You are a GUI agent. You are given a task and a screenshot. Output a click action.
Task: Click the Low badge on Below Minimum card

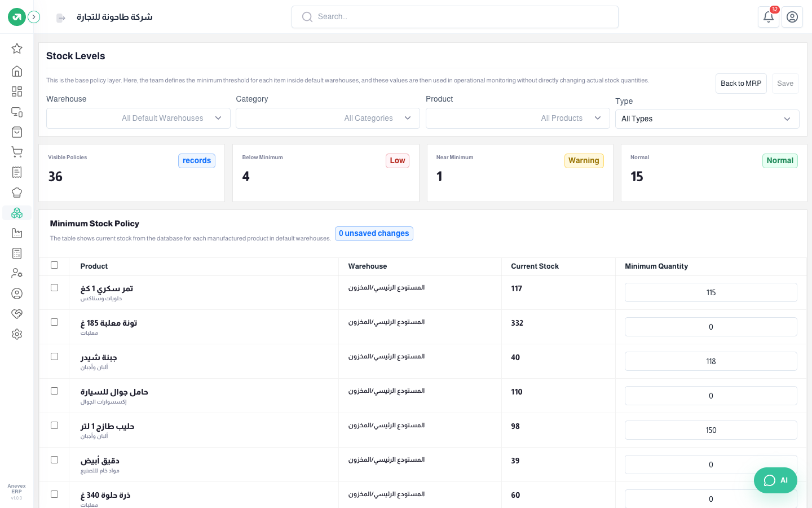(398, 161)
